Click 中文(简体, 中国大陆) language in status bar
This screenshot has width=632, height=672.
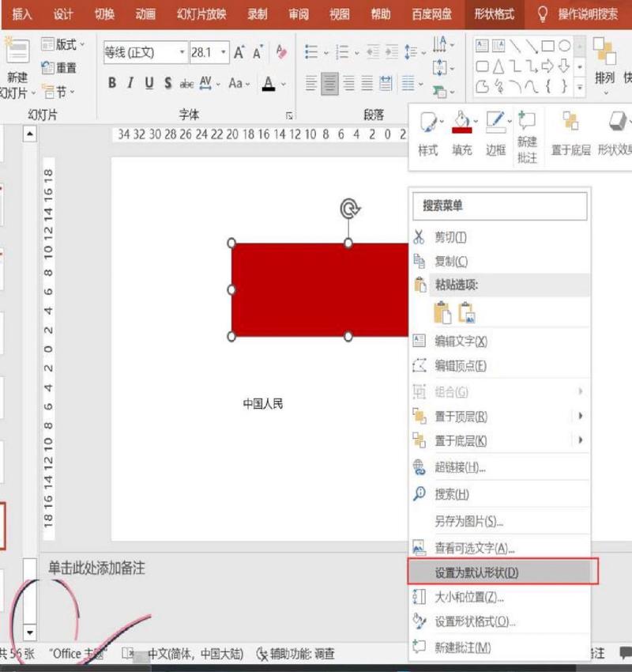coord(195,654)
